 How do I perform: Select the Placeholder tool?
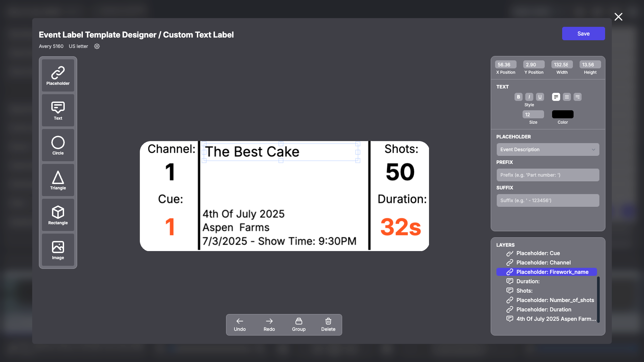point(58,75)
